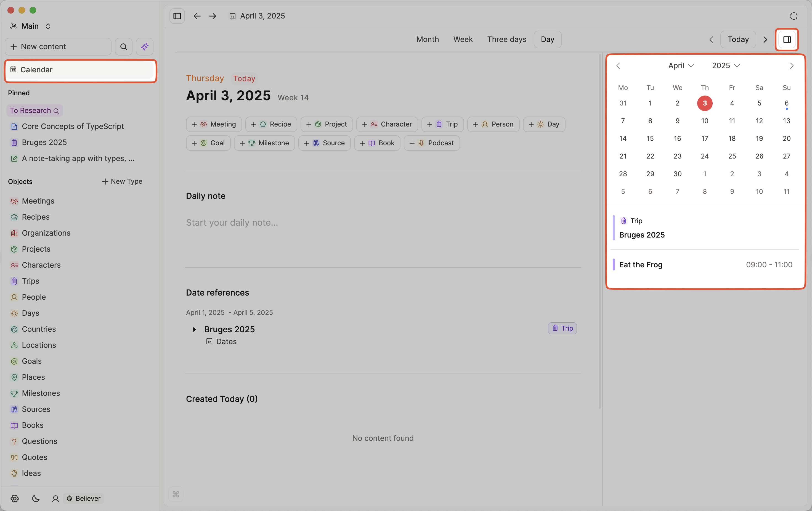Image resolution: width=812 pixels, height=511 pixels.
Task: Click the daily note text field
Action: pyautogui.click(x=232, y=222)
